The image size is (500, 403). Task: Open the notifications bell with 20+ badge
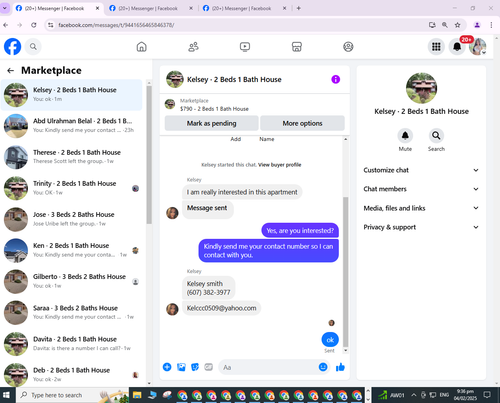[x=457, y=47]
